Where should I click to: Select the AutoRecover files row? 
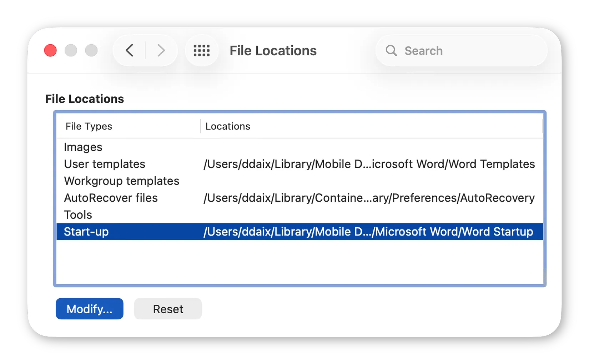[x=111, y=198]
